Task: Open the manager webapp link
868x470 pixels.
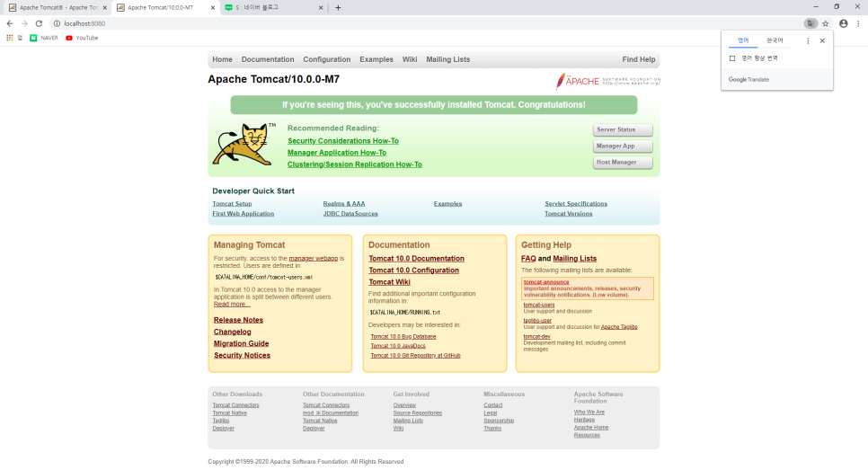Action: [314, 259]
